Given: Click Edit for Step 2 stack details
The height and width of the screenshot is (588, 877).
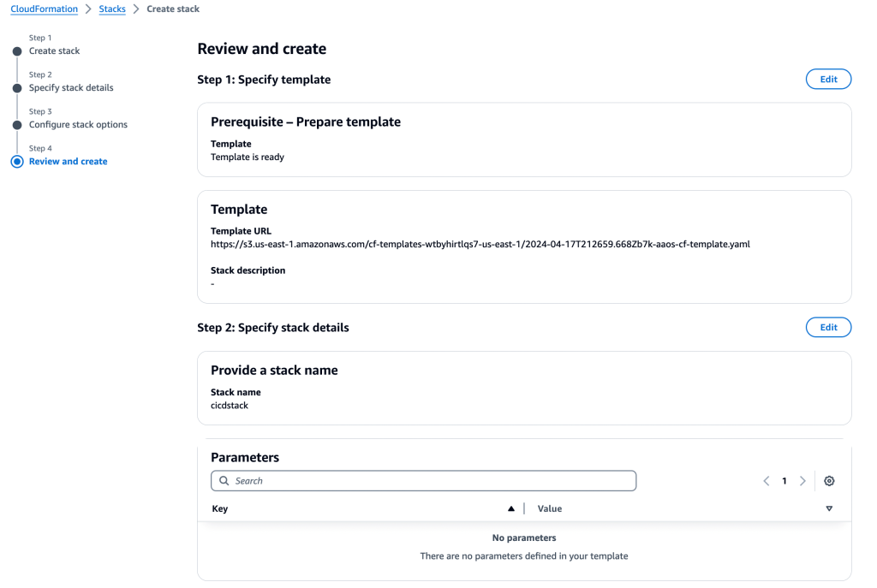Looking at the screenshot, I should pyautogui.click(x=828, y=327).
